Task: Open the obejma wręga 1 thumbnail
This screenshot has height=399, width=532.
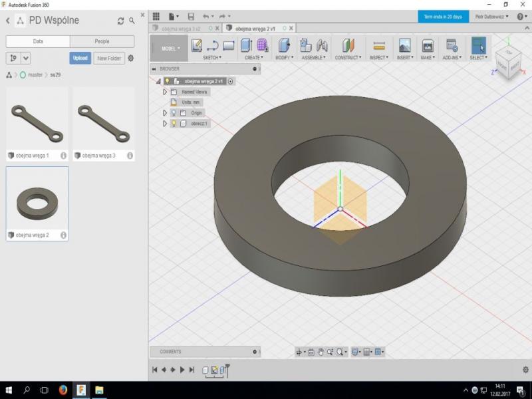Action: [37, 120]
